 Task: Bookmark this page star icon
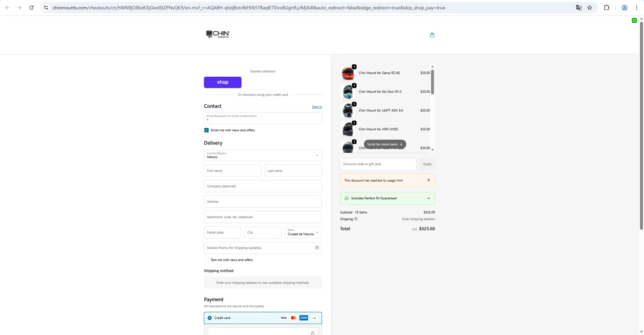(x=589, y=8)
